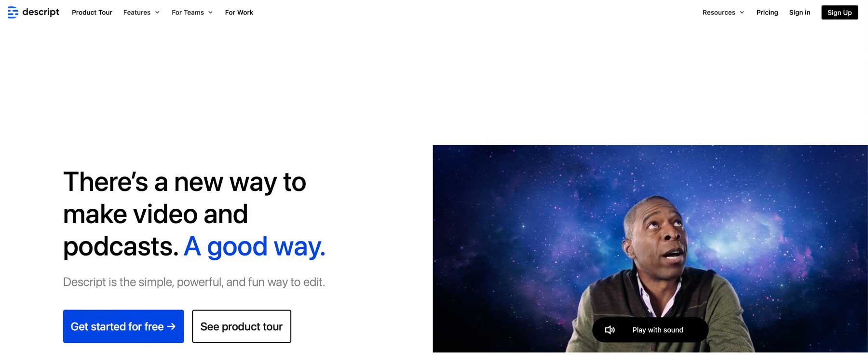
Task: Open the Resources menu label
Action: click(719, 13)
